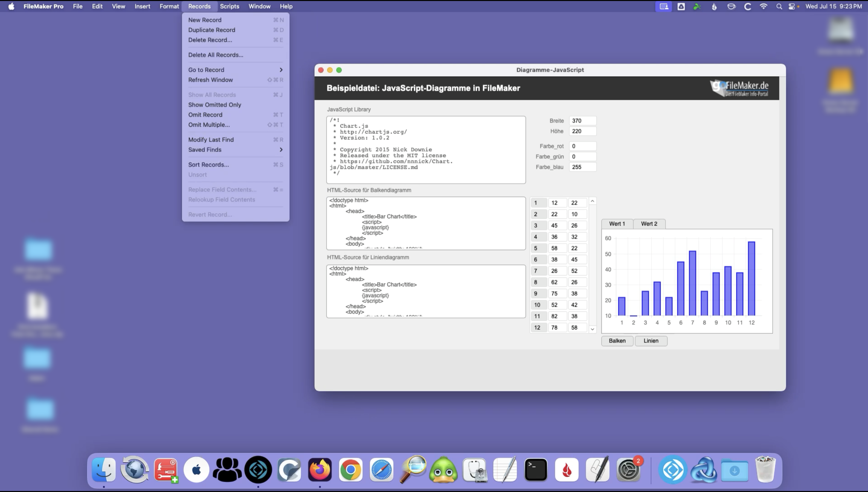Image resolution: width=868 pixels, height=492 pixels.
Task: Click the Farbe_rot value field
Action: [583, 146]
